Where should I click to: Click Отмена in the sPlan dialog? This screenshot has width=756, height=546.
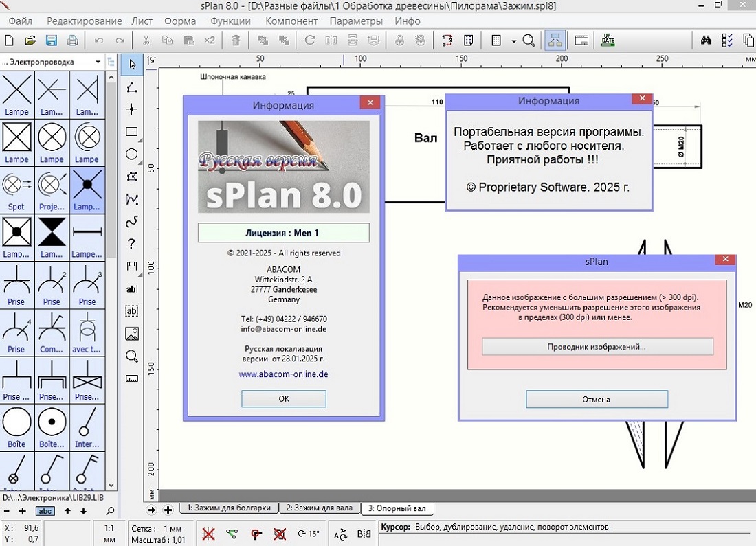tap(597, 399)
